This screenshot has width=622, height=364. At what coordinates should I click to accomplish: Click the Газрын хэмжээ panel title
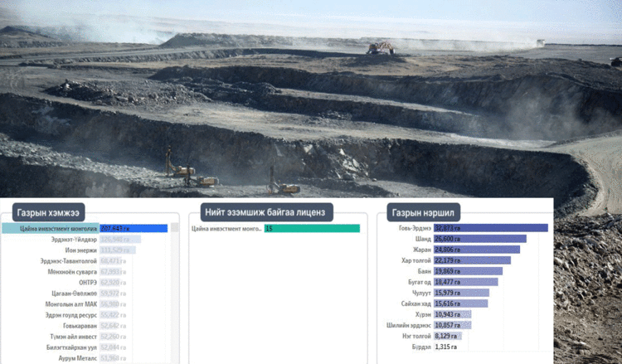pyautogui.click(x=48, y=211)
